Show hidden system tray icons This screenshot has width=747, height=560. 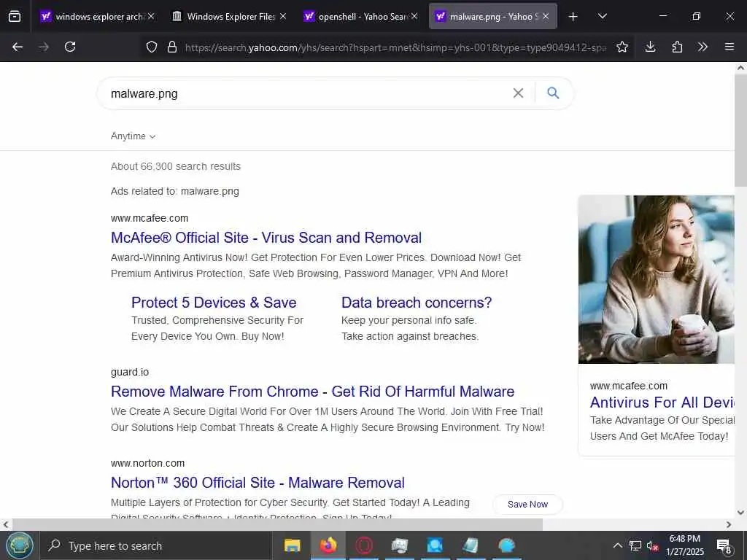[617, 545]
